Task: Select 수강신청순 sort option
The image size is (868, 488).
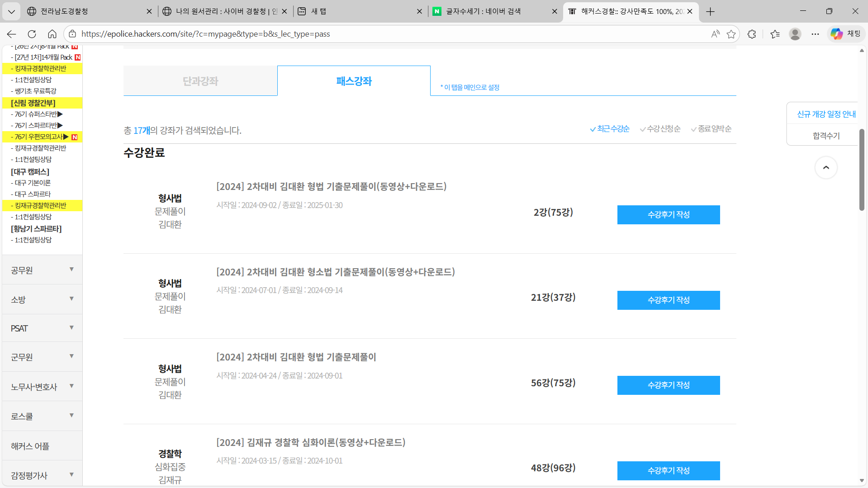Action: (x=660, y=129)
